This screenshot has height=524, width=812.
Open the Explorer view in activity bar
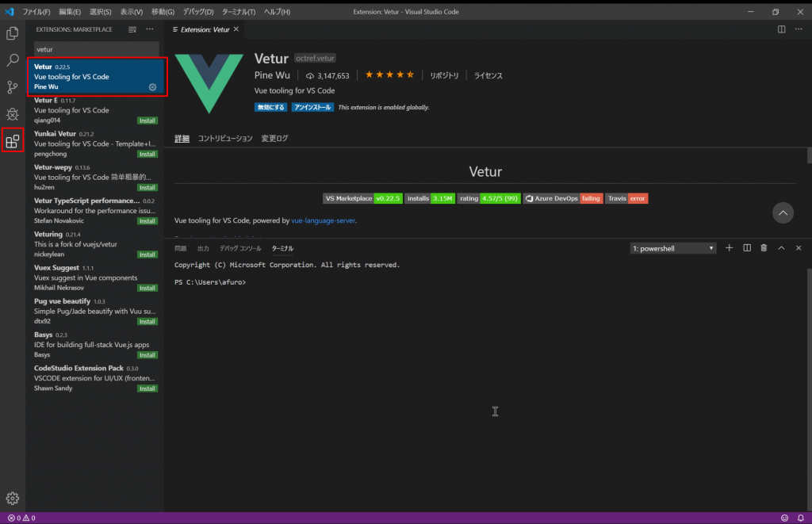13,33
